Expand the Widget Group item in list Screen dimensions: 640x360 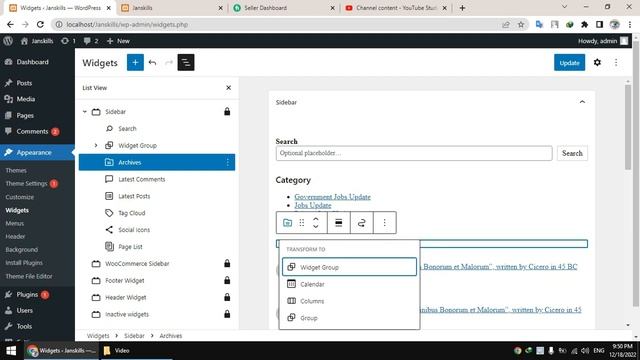point(96,145)
